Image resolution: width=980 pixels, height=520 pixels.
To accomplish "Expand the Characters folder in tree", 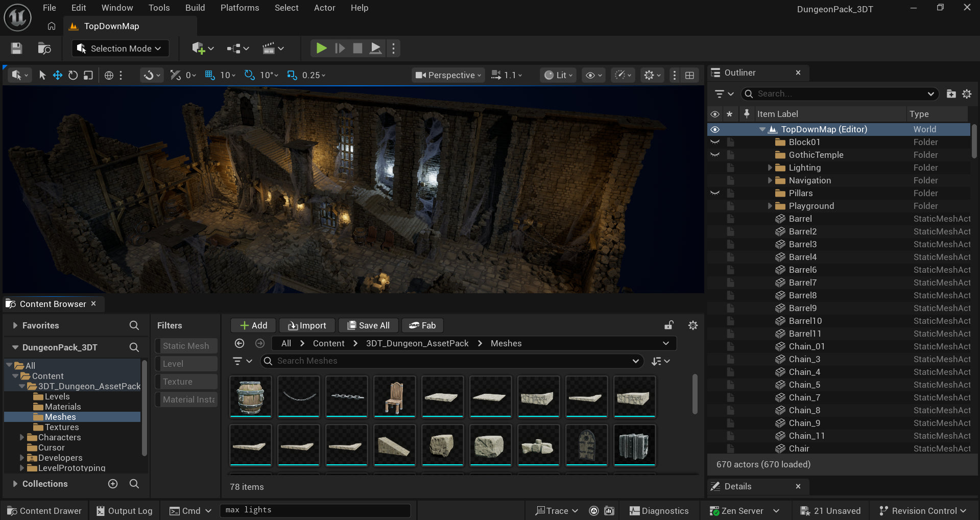I will [x=22, y=437].
